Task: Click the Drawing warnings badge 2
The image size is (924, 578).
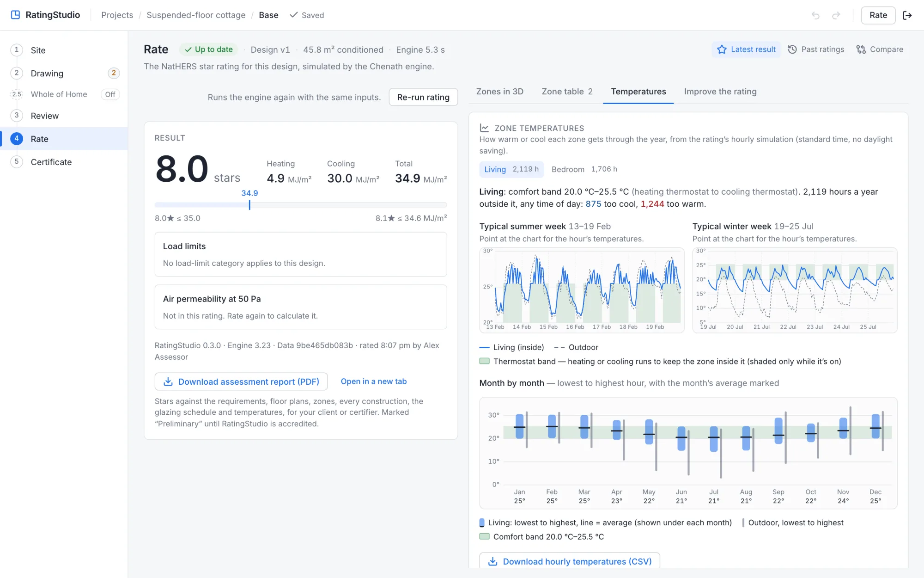Action: 114,73
